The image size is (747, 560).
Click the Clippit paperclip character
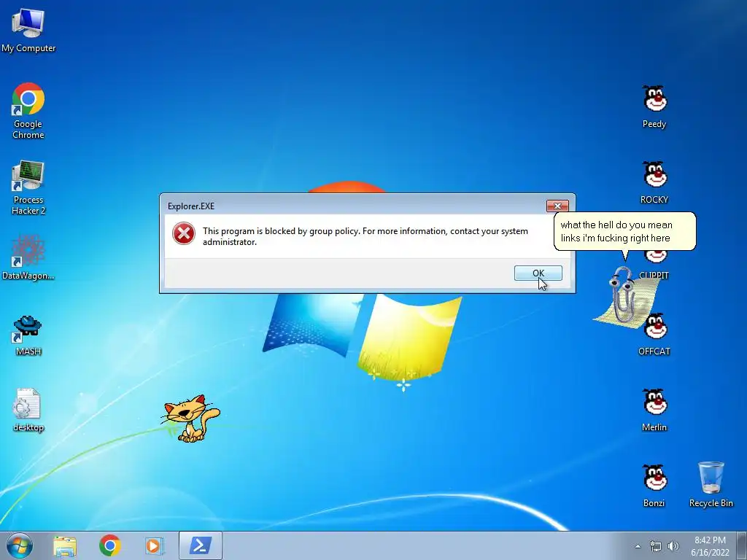623,296
